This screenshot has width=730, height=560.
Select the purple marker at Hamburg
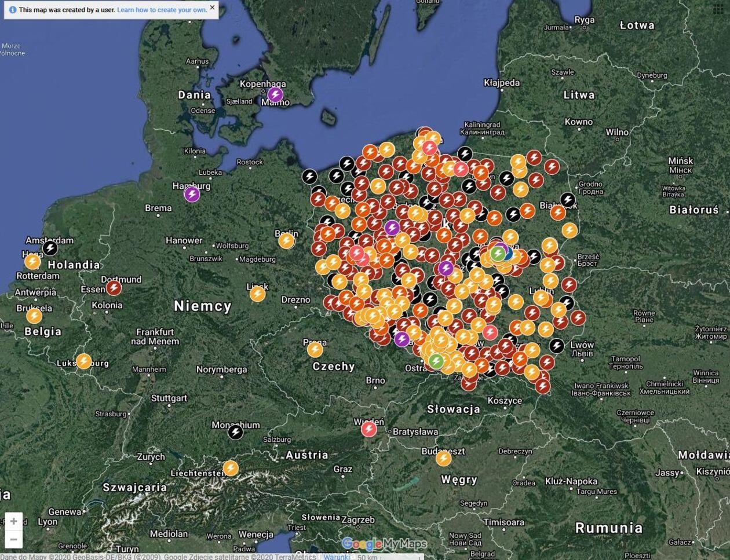pyautogui.click(x=192, y=194)
